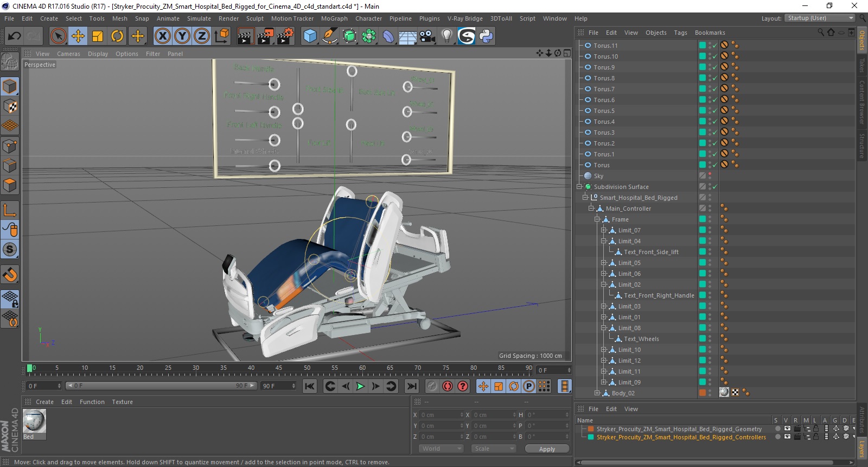Screen dimensions: 868x467
Task: Add a Cube primitive object
Action: (310, 36)
